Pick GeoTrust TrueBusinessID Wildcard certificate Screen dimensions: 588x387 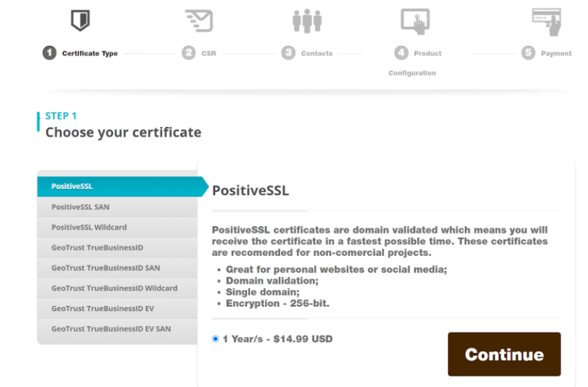[116, 288]
